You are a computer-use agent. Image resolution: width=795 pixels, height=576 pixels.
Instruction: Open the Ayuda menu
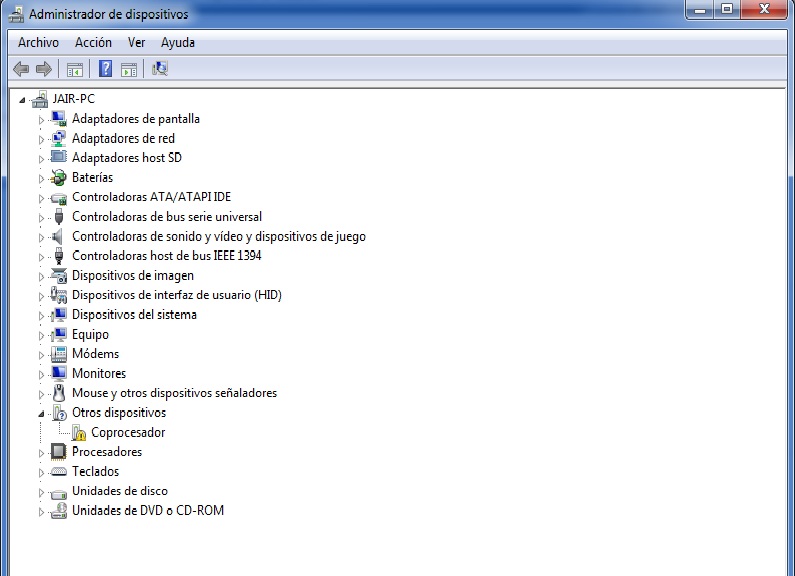pyautogui.click(x=177, y=43)
